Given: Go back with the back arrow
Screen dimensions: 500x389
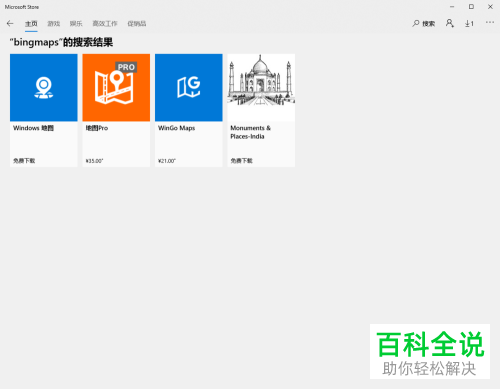Looking at the screenshot, I should [10, 23].
